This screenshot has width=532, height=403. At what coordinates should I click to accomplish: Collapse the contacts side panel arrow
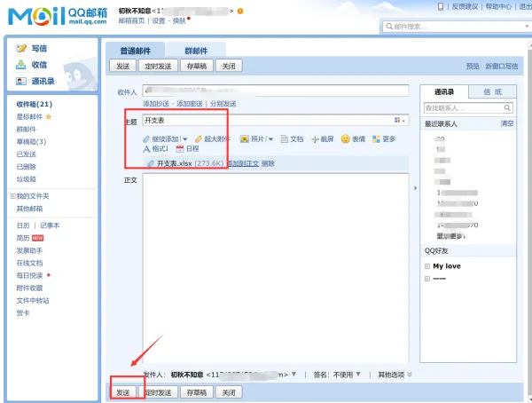[415, 188]
